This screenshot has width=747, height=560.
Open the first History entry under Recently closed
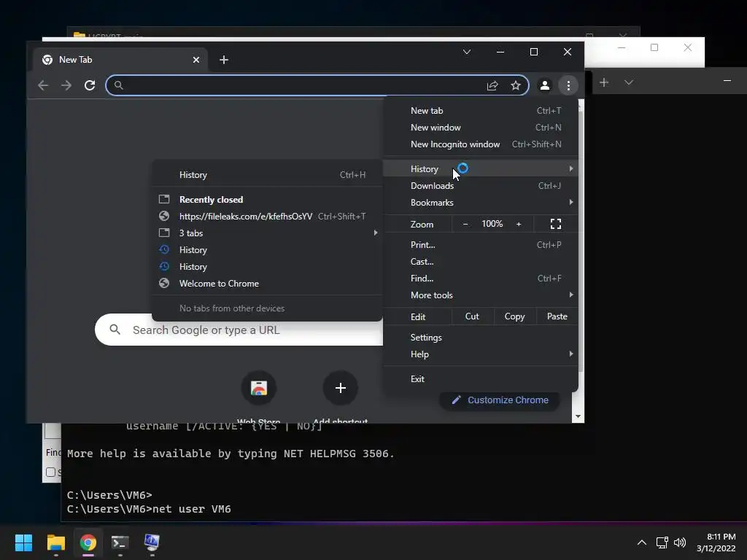click(267, 249)
